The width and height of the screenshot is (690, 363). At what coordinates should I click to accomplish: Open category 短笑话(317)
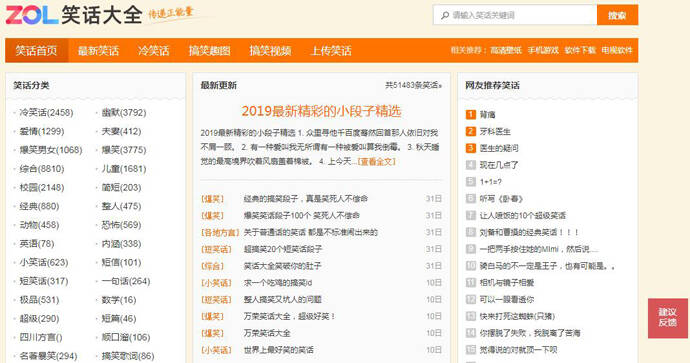pyautogui.click(x=44, y=281)
